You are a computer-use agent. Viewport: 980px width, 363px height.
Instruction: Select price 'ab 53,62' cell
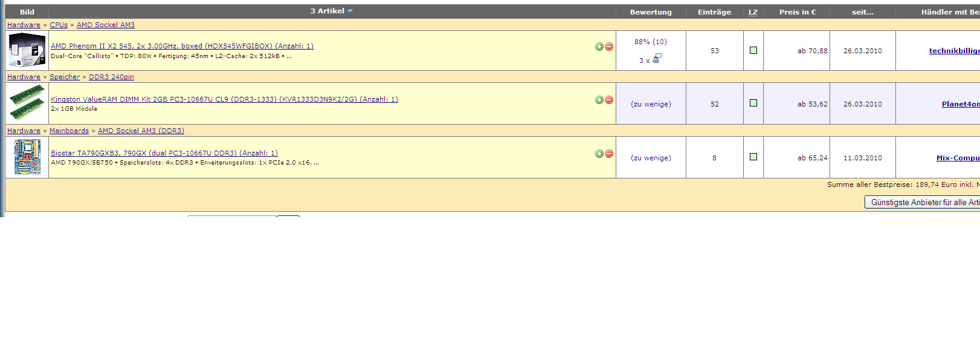point(813,104)
